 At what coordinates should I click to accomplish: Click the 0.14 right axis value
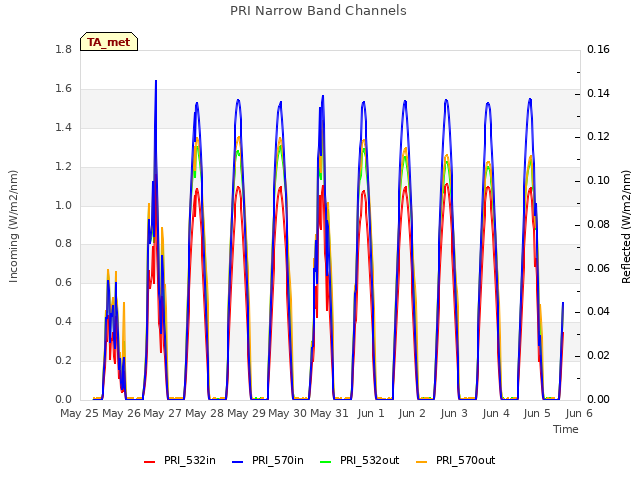click(x=598, y=93)
